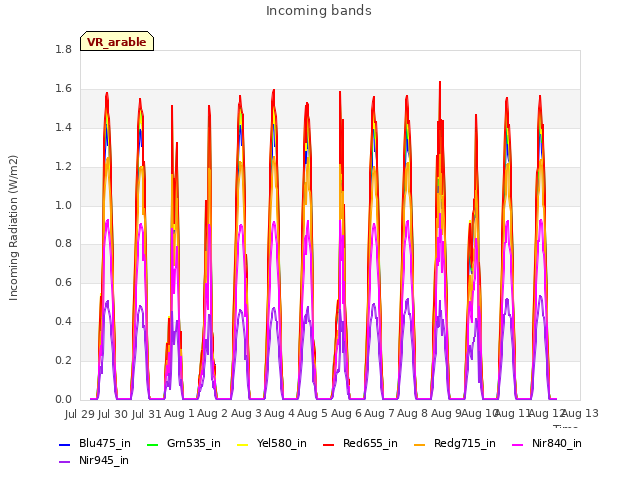Click the Aug 8 x-axis date label
Screen dimensions: 640x480
pos(412,413)
